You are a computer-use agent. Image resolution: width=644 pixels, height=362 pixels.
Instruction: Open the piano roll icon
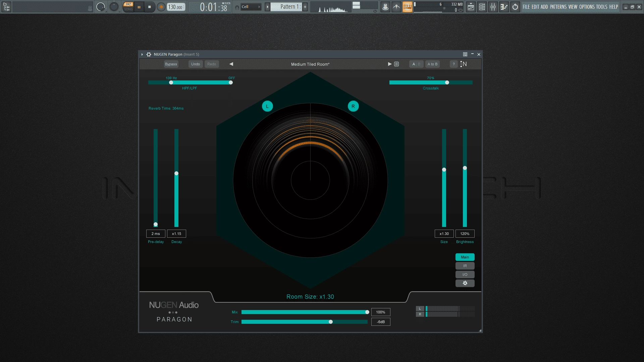click(504, 7)
